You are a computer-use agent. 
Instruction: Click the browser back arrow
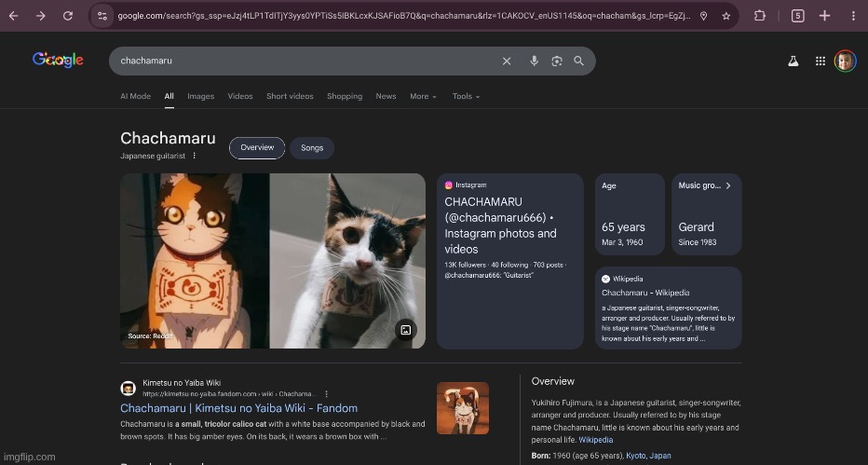tap(13, 16)
